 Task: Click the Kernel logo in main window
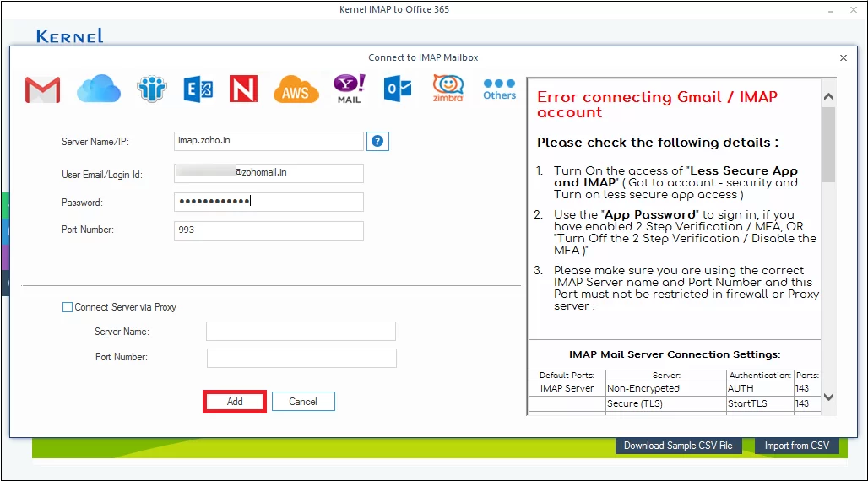[70, 36]
